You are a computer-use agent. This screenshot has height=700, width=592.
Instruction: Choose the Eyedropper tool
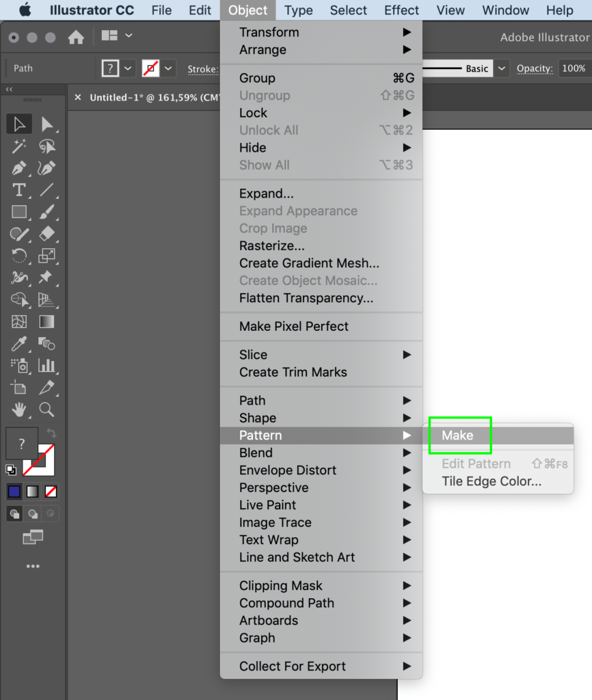(19, 343)
